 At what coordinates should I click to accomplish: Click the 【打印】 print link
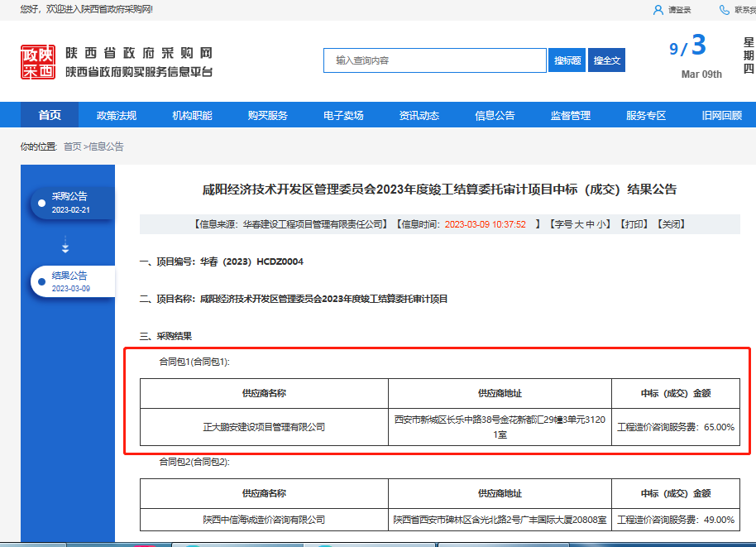tap(634, 224)
